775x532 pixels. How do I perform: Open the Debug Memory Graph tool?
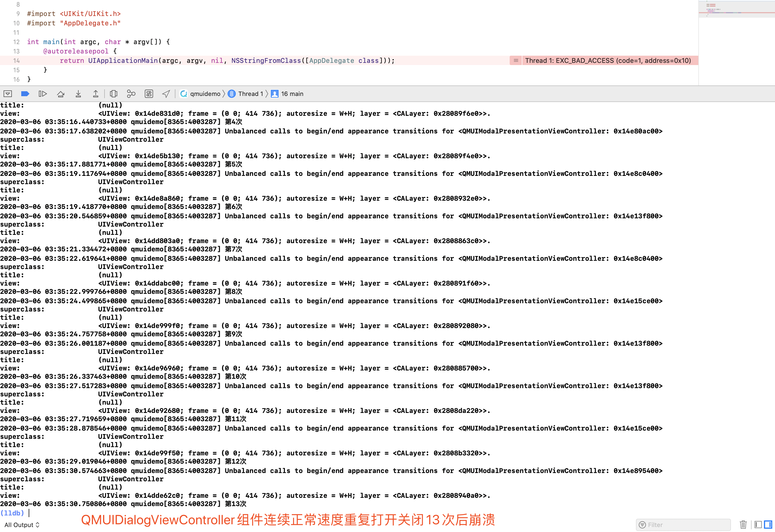point(131,94)
